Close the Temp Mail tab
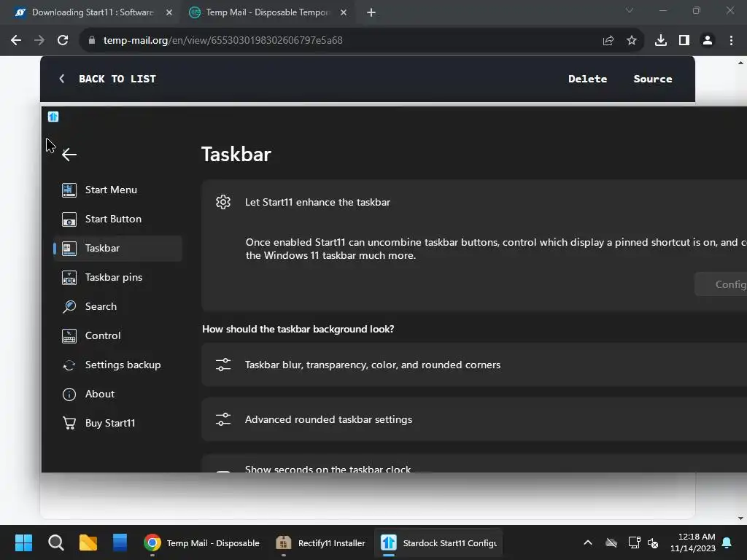The width and height of the screenshot is (747, 560). [344, 12]
